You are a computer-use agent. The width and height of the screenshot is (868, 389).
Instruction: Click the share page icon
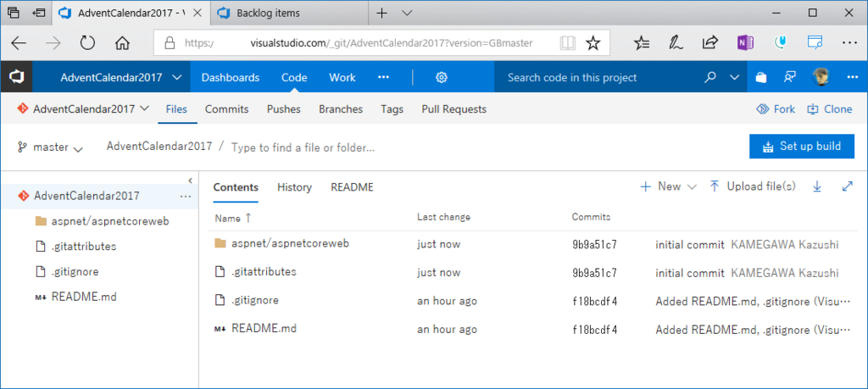(x=709, y=43)
